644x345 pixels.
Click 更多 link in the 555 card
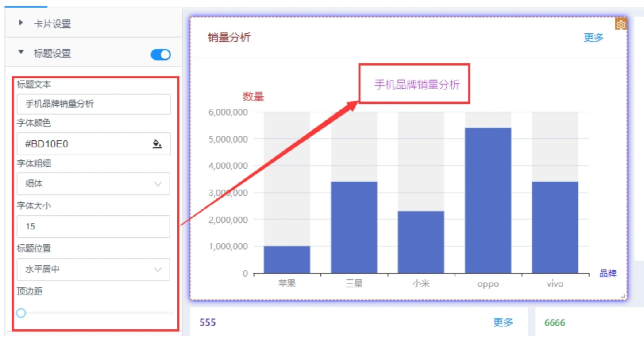click(503, 322)
